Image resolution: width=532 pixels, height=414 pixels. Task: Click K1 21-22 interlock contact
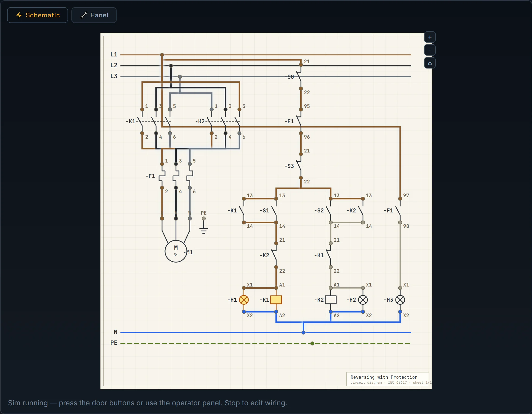coord(329,255)
